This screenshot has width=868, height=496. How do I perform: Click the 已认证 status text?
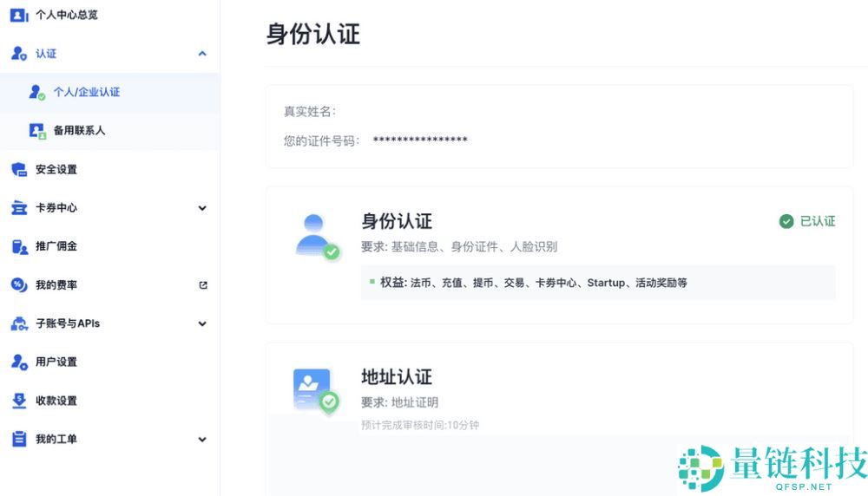(x=818, y=221)
